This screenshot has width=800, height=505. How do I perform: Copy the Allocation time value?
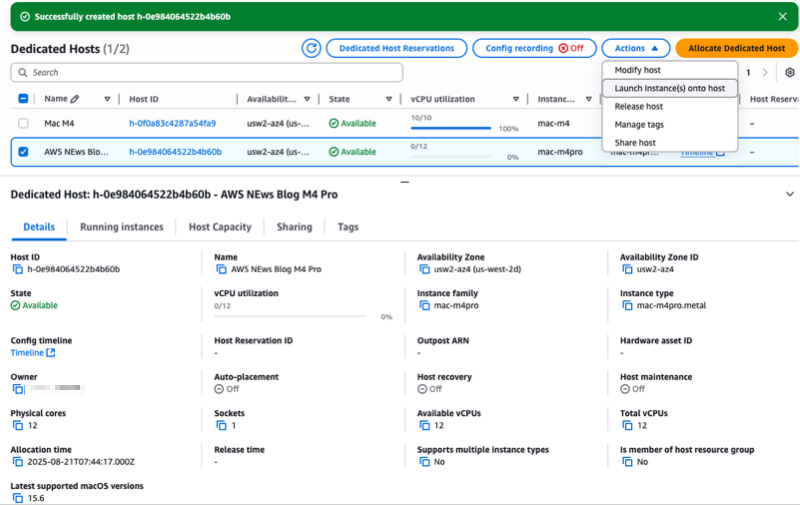(17, 462)
